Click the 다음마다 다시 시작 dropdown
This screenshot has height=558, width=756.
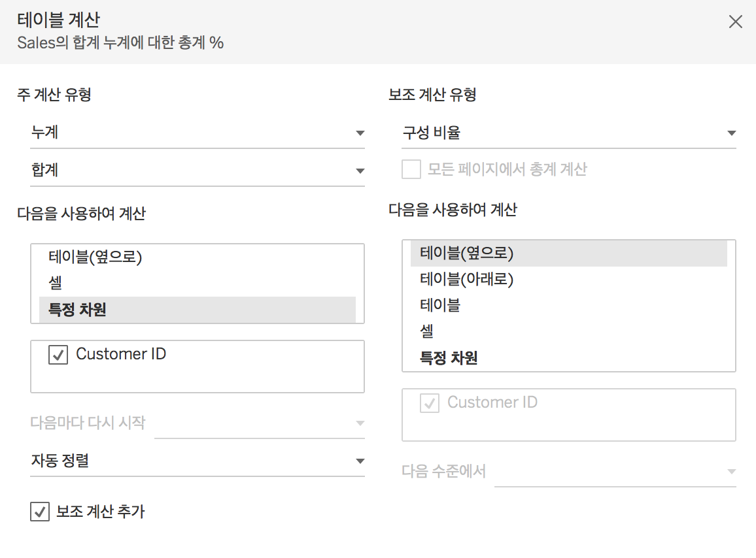(x=259, y=423)
